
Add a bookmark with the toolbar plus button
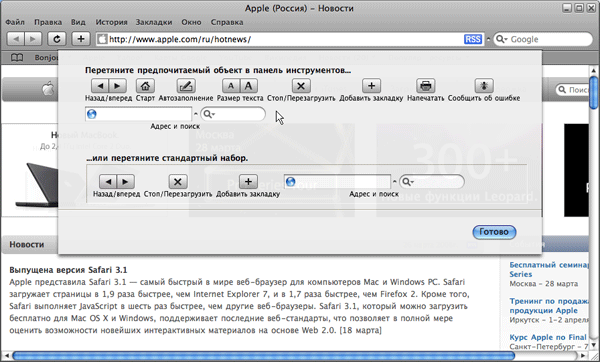coord(81,39)
